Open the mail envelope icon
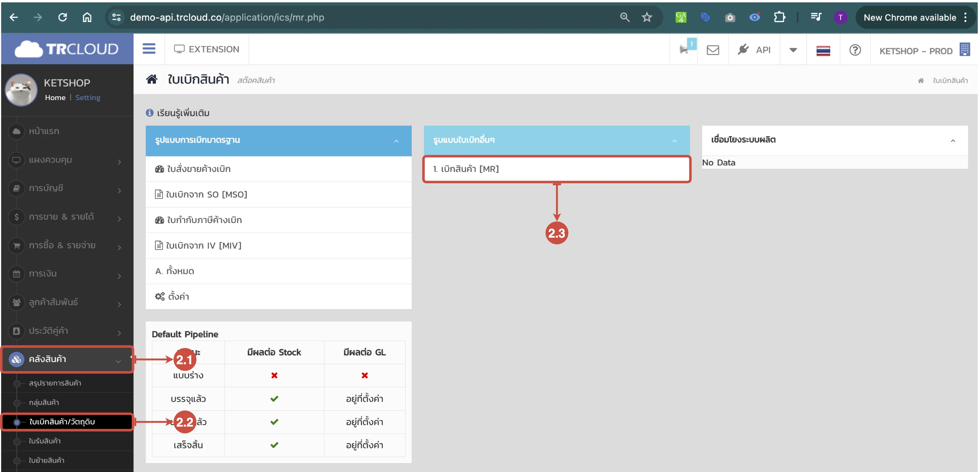 [713, 50]
